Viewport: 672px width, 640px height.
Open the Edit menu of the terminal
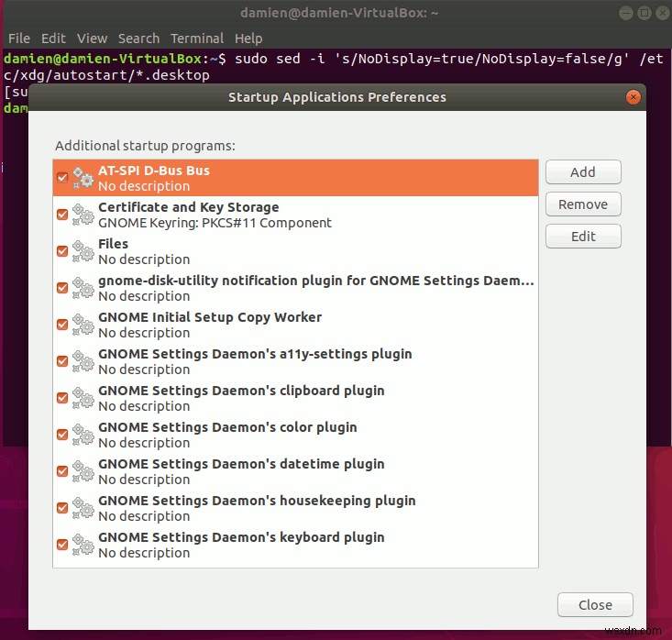click(x=53, y=39)
